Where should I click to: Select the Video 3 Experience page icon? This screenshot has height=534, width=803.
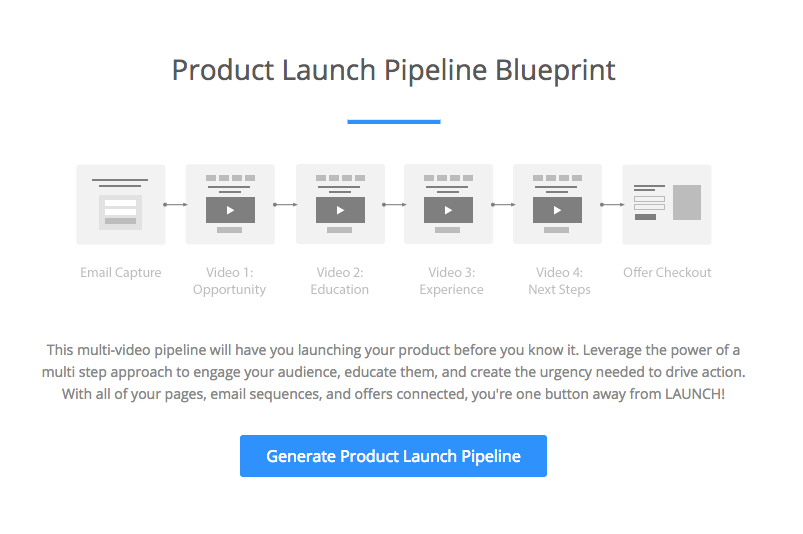click(x=448, y=204)
